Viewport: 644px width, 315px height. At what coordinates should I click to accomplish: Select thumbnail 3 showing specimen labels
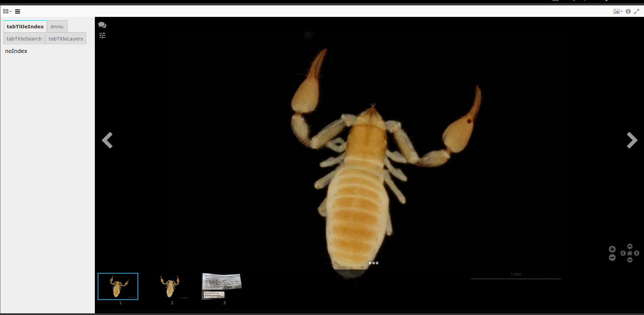coord(222,286)
